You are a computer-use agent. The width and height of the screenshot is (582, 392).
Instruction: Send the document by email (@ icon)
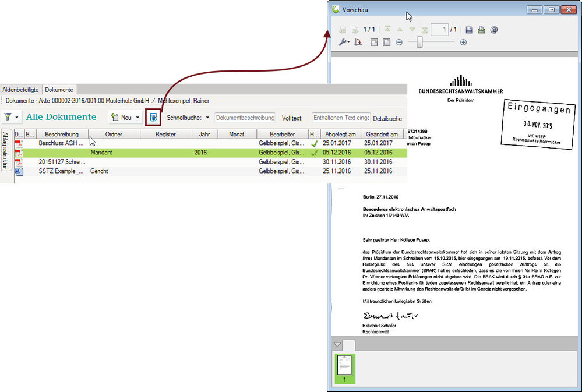(x=494, y=30)
